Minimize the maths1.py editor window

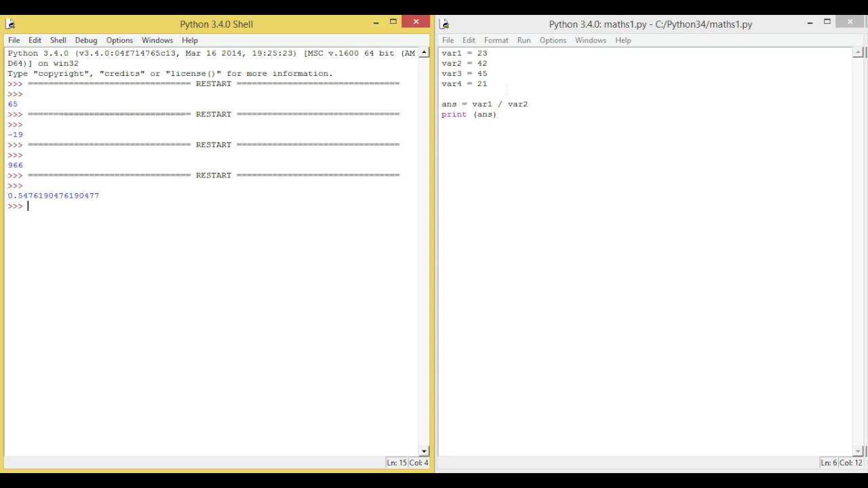click(x=810, y=22)
